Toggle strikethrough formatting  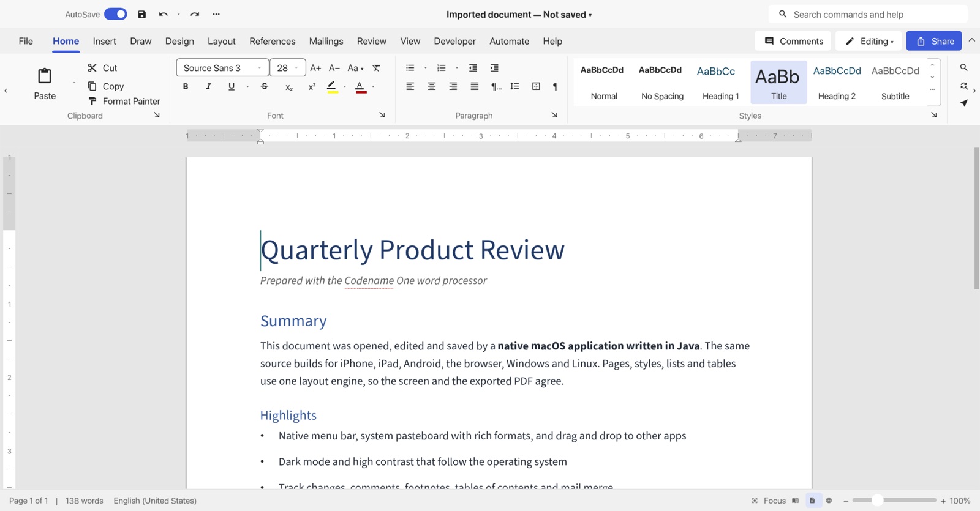(x=265, y=87)
